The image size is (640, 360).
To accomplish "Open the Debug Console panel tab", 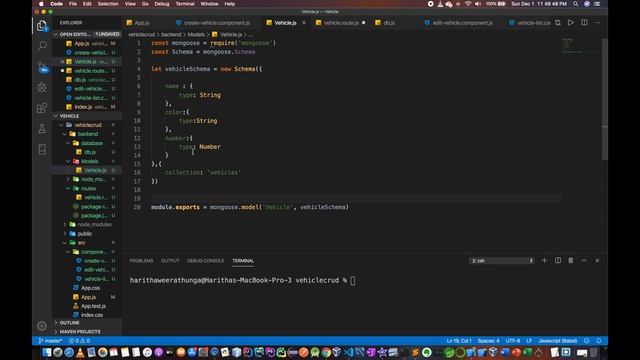I will click(x=205, y=260).
